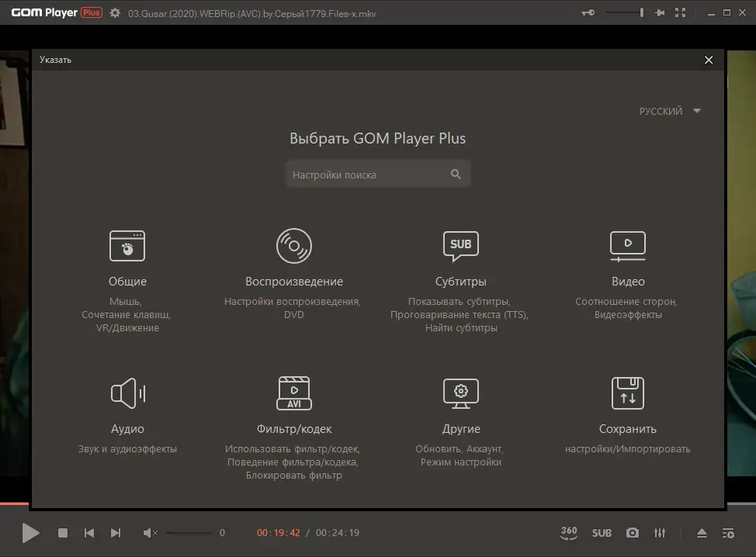The height and width of the screenshot is (557, 756).
Task: Start playback with the Play button
Action: (30, 533)
